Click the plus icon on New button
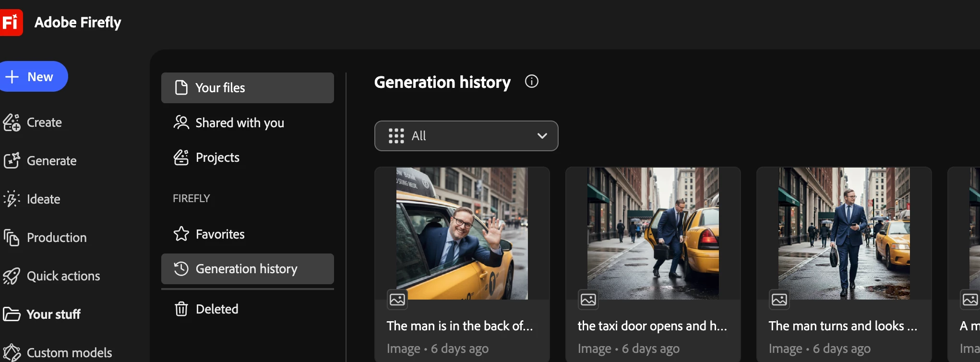Viewport: 980px width, 362px height. (x=12, y=77)
